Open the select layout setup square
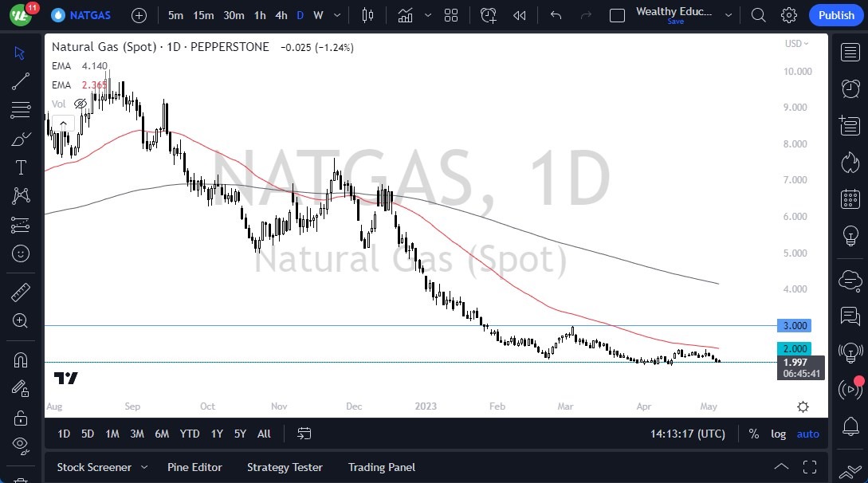This screenshot has width=868, height=483. pyautogui.click(x=617, y=15)
